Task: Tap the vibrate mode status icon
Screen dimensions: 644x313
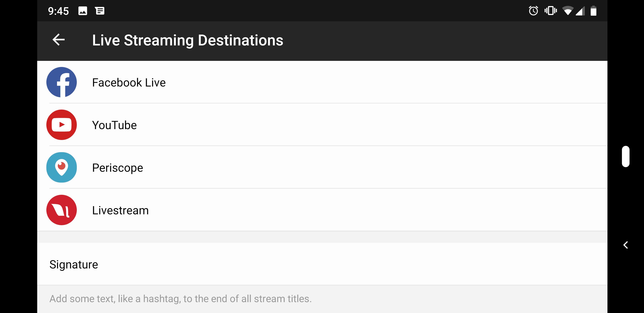Action: pos(550,11)
